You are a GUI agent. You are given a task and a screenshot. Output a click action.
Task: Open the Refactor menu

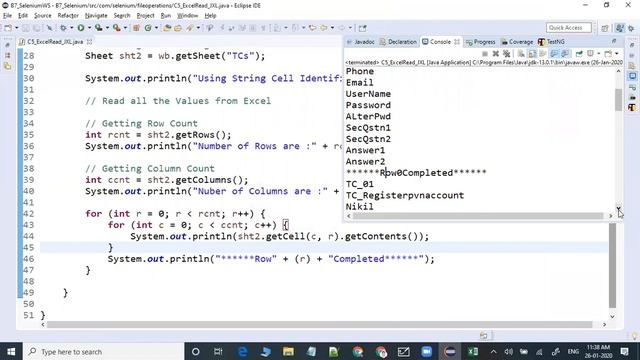click(68, 16)
